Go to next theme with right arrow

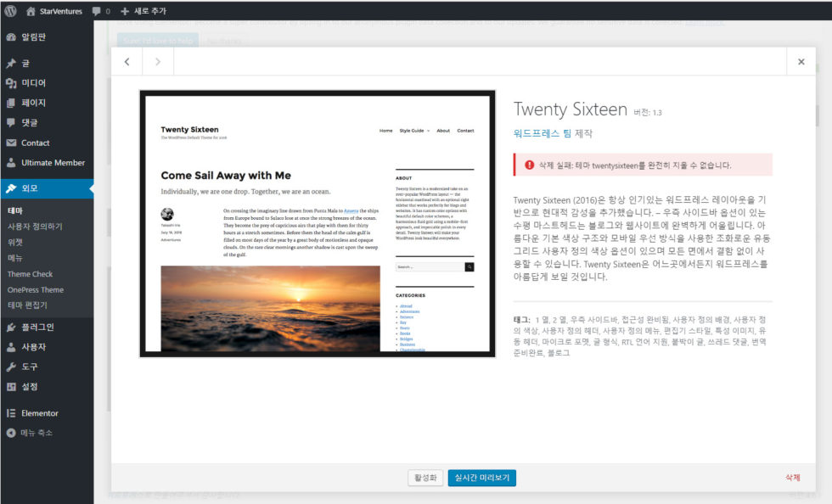158,62
